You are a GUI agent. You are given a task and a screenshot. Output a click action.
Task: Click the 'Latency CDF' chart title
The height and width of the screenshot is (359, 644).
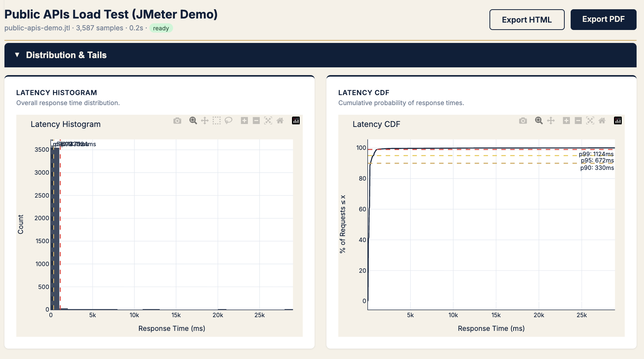[376, 124]
